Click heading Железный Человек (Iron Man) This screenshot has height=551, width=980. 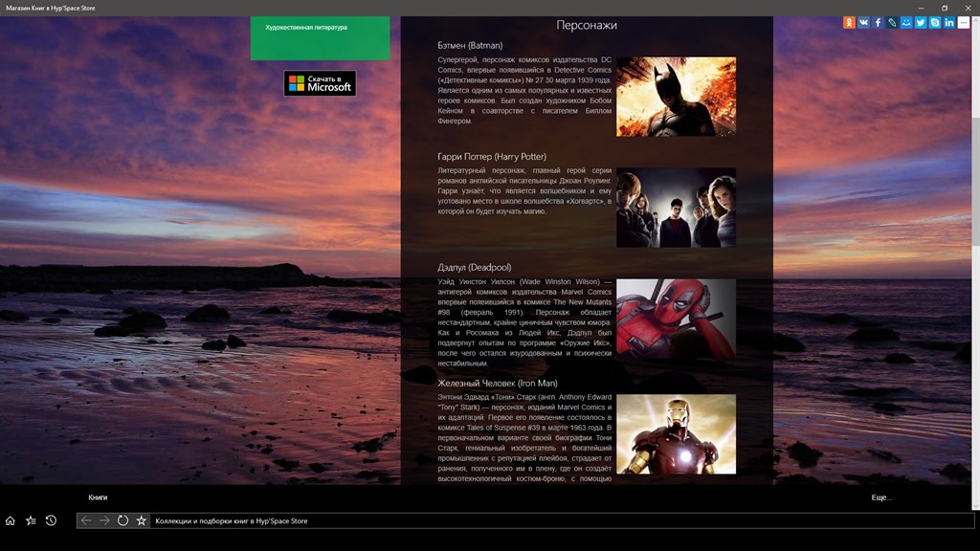click(x=497, y=383)
